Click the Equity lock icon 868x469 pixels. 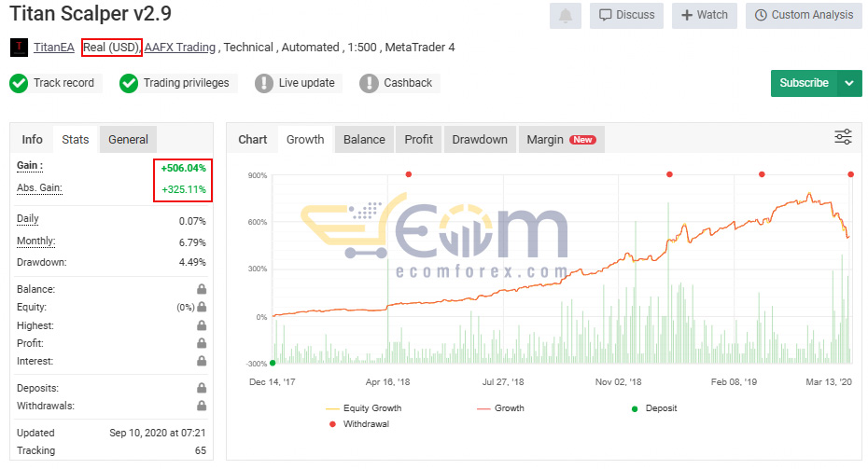pos(202,307)
